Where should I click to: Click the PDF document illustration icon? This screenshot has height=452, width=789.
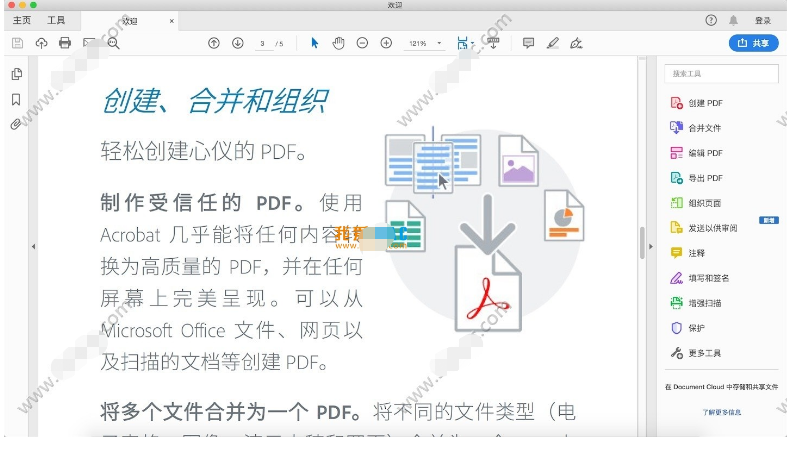coord(488,288)
